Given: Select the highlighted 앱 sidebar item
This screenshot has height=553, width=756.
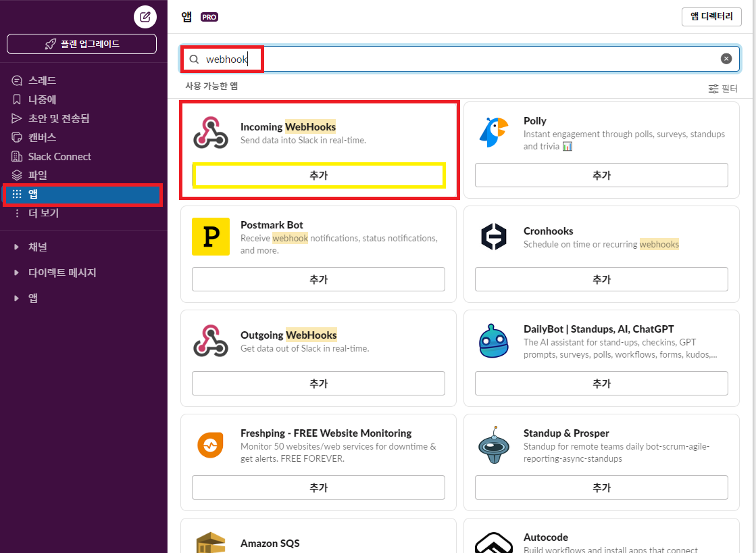Looking at the screenshot, I should coord(82,194).
